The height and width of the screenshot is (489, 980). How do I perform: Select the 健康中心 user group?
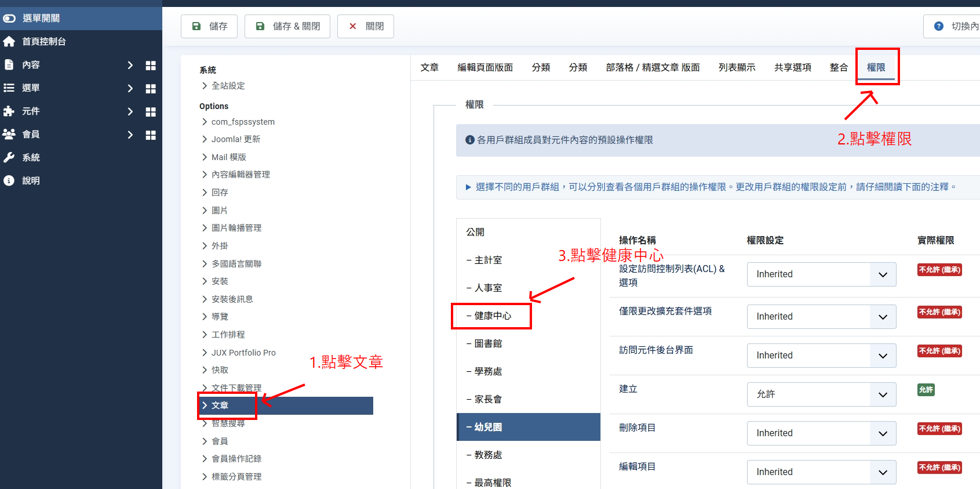(529, 316)
